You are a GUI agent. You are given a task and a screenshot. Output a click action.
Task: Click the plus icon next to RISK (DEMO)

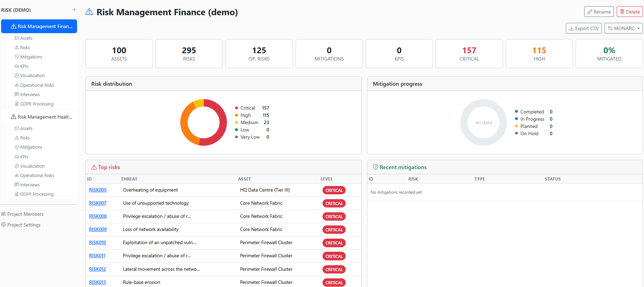click(x=74, y=10)
